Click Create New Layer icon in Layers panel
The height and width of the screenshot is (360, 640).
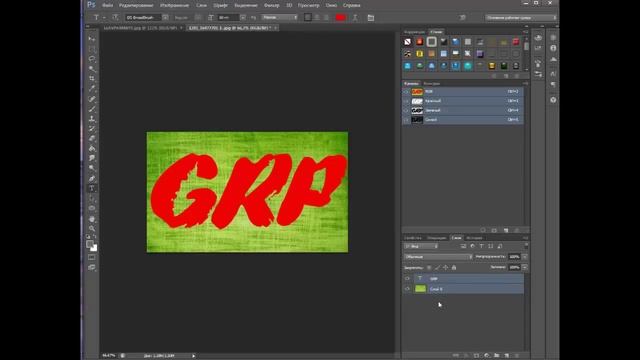coord(507,356)
